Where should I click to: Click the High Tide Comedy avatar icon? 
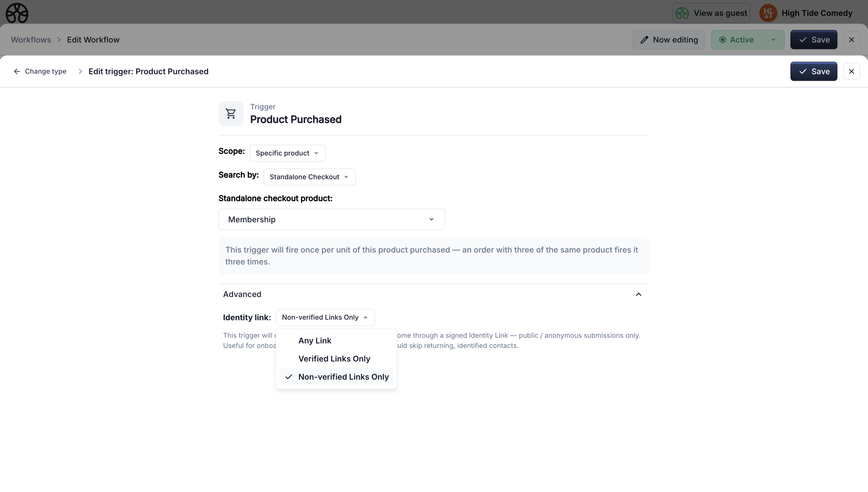(768, 13)
